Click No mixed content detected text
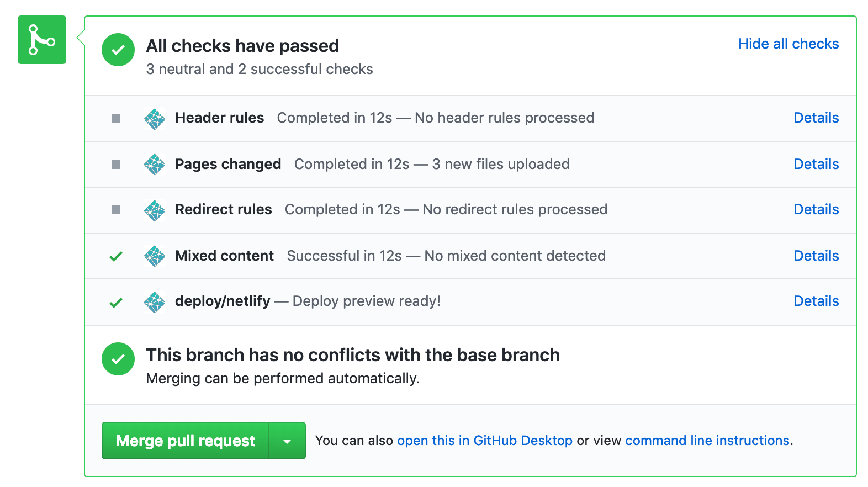This screenshot has height=487, width=868. 515,256
